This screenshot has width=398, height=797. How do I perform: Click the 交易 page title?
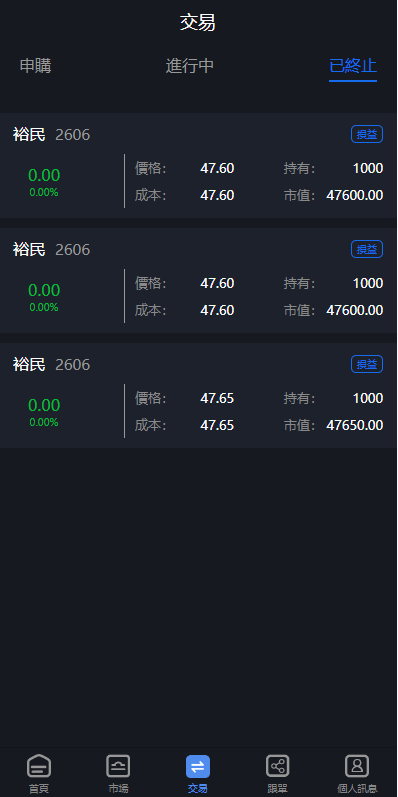(198, 23)
